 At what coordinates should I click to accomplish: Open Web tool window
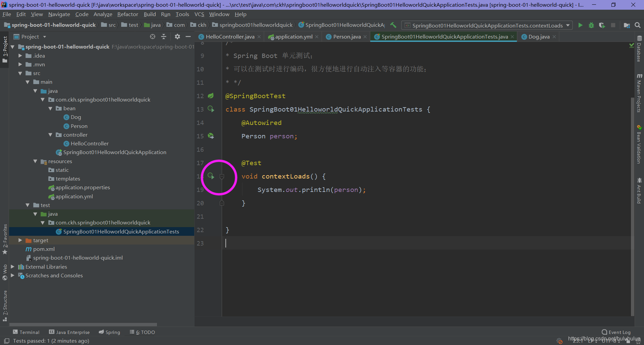point(5,272)
